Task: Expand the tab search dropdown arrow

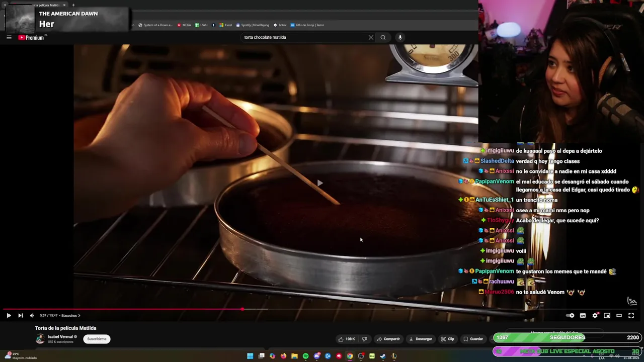Action: coord(6,5)
